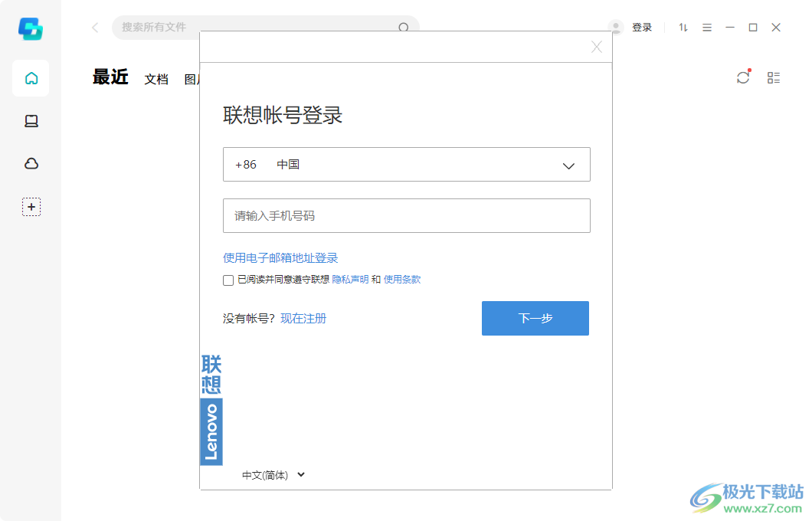Screen dimensions: 812x521
Task: Click the user avatar icon
Action: 616,27
